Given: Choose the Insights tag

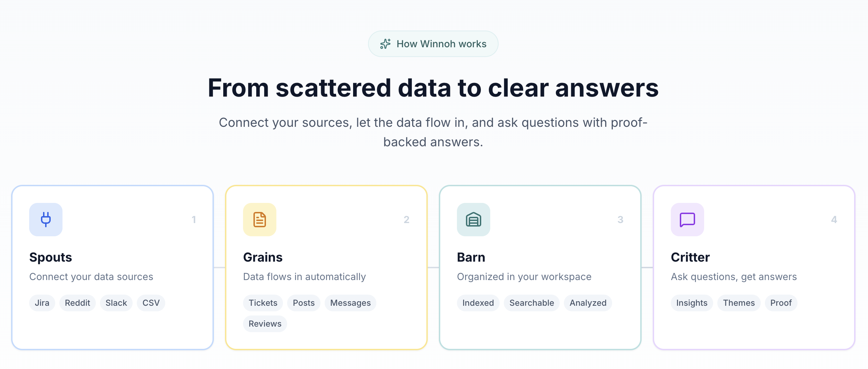Looking at the screenshot, I should [692, 303].
